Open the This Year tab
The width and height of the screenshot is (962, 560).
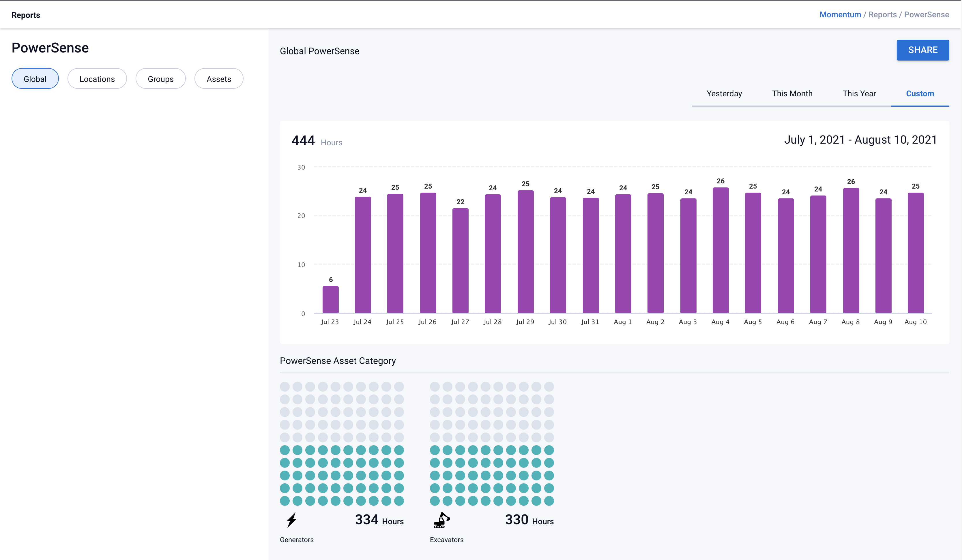tap(859, 93)
